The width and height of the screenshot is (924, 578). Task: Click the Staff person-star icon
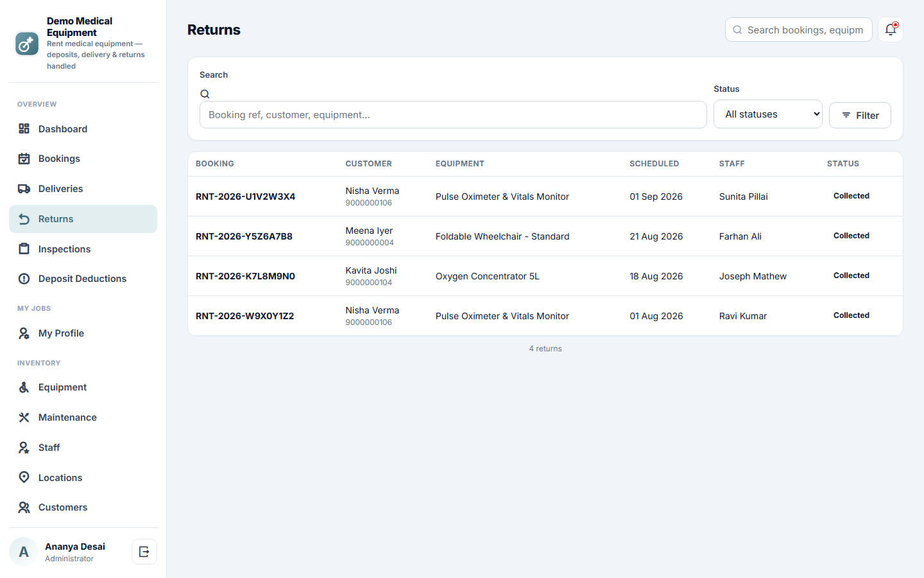tap(24, 448)
